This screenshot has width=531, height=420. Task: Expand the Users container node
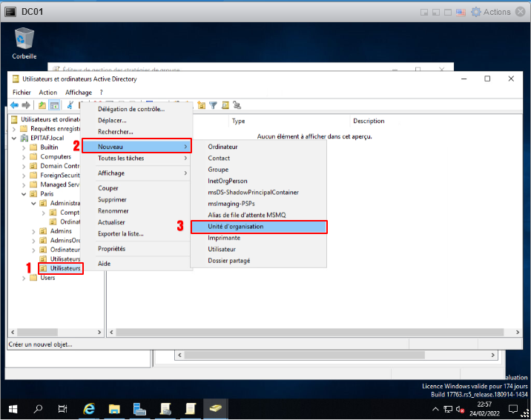click(24, 278)
